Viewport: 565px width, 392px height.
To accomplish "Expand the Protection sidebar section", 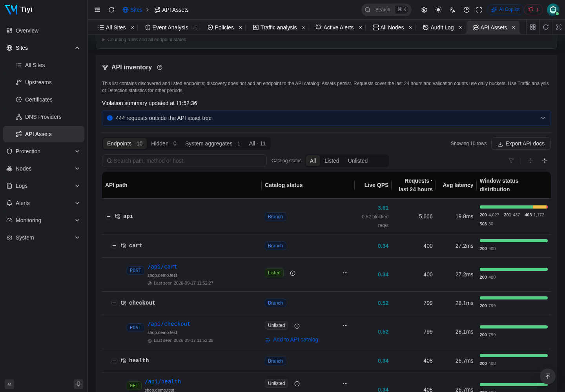I will pyautogui.click(x=44, y=151).
